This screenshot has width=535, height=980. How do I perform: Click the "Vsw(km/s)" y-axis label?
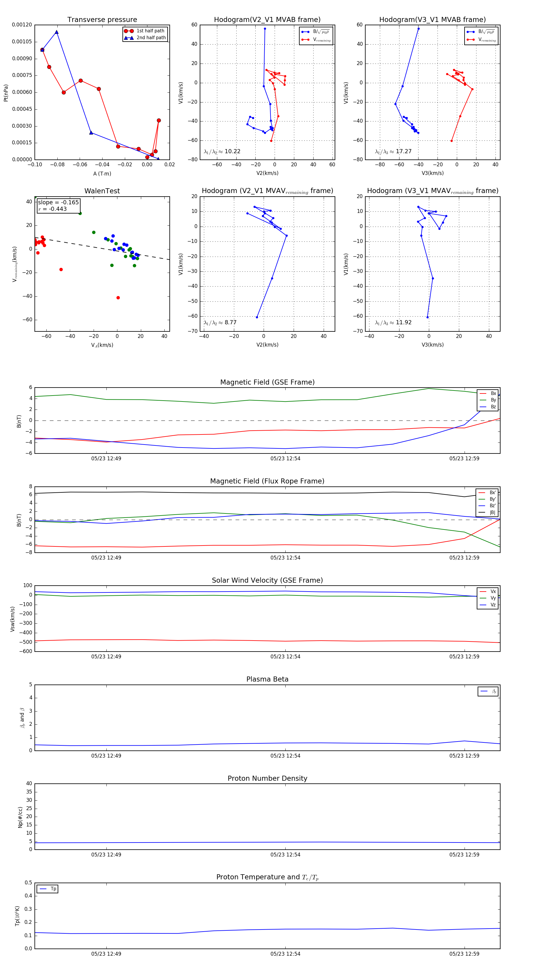click(12, 619)
